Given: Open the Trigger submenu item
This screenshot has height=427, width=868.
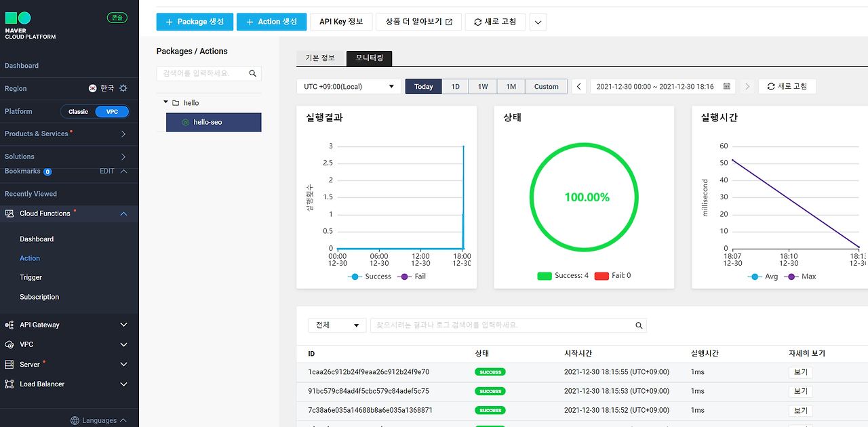Looking at the screenshot, I should pyautogui.click(x=31, y=277).
